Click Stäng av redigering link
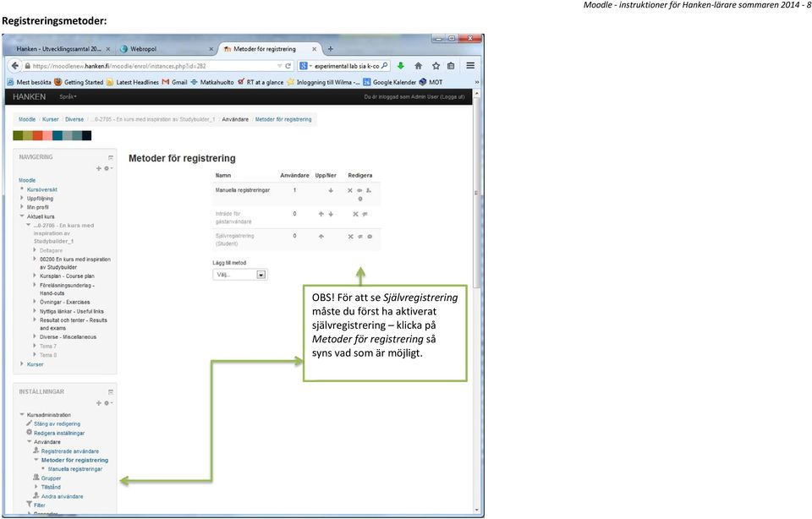Image resolution: width=812 pixels, height=519 pixels. [x=57, y=423]
